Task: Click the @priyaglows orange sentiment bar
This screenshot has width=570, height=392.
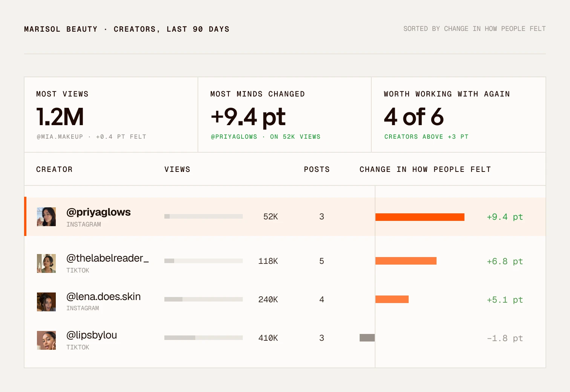Action: [x=420, y=217]
